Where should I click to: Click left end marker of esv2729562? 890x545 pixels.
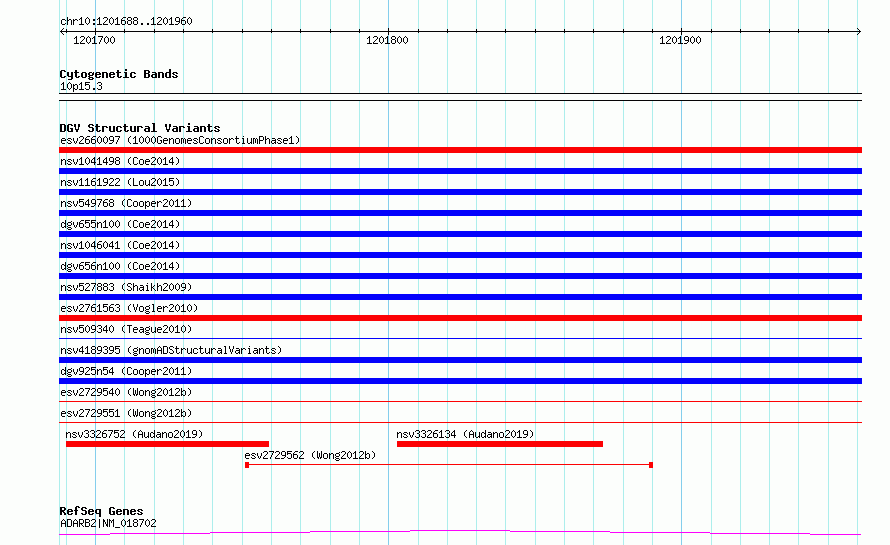click(247, 465)
